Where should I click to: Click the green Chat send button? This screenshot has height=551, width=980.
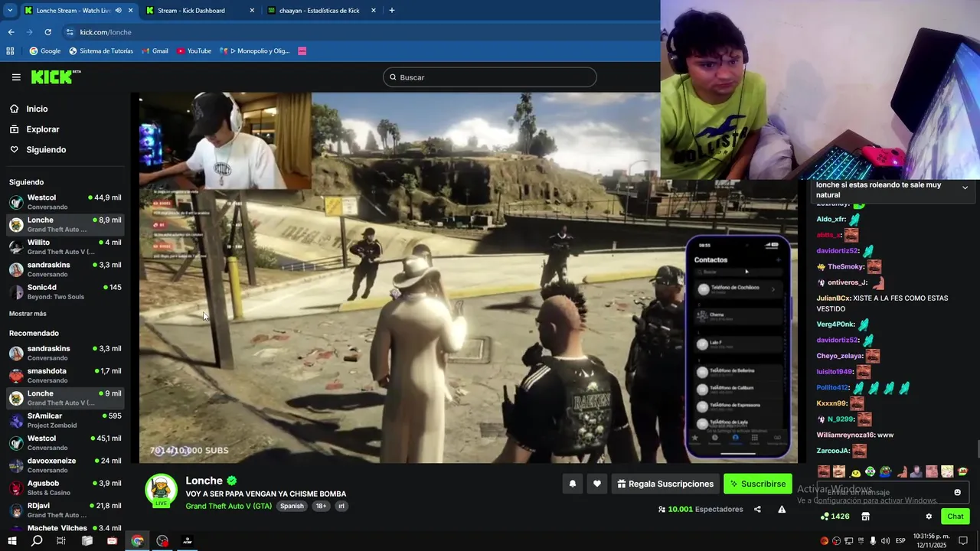tap(955, 517)
